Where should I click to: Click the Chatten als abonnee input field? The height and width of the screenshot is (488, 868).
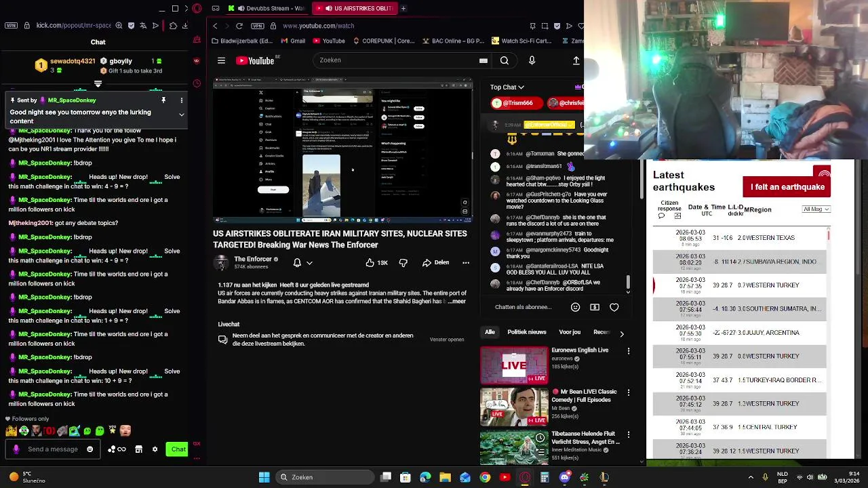tap(523, 307)
